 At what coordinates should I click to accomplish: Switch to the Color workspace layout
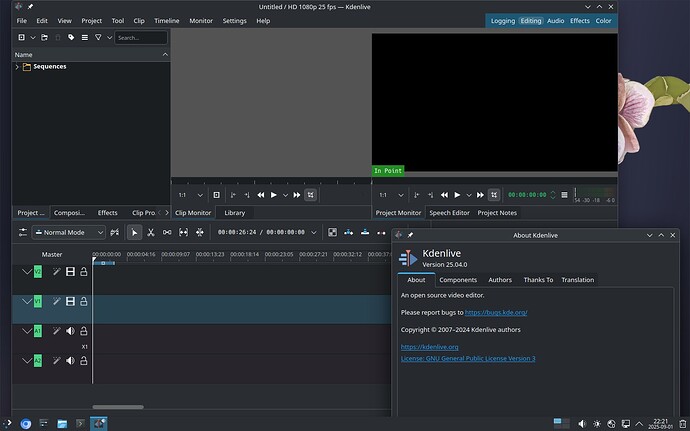tap(604, 20)
